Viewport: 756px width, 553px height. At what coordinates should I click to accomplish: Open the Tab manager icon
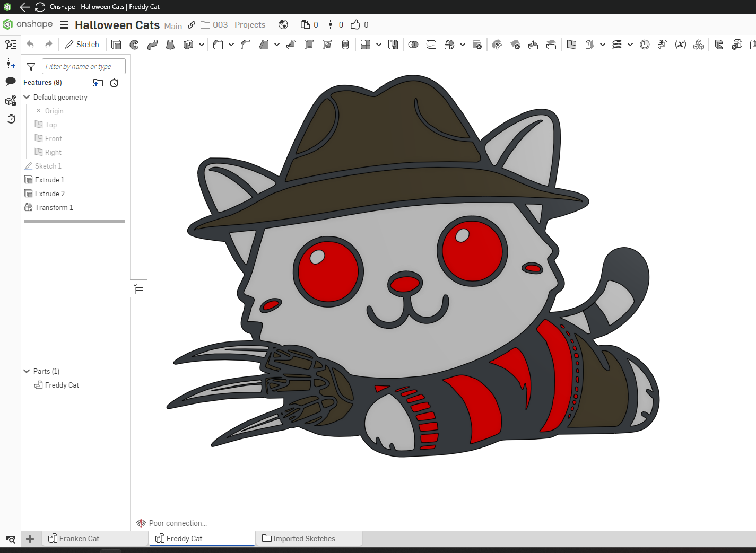pyautogui.click(x=11, y=540)
